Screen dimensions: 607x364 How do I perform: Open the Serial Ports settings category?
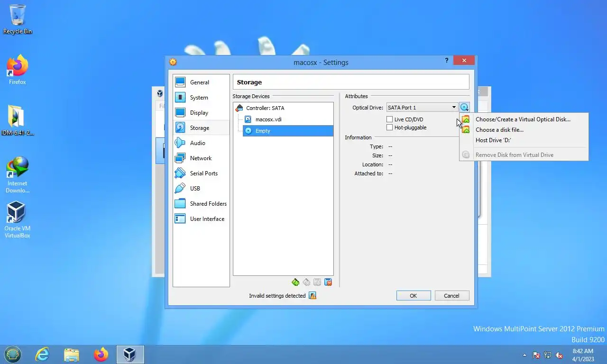pos(201,173)
